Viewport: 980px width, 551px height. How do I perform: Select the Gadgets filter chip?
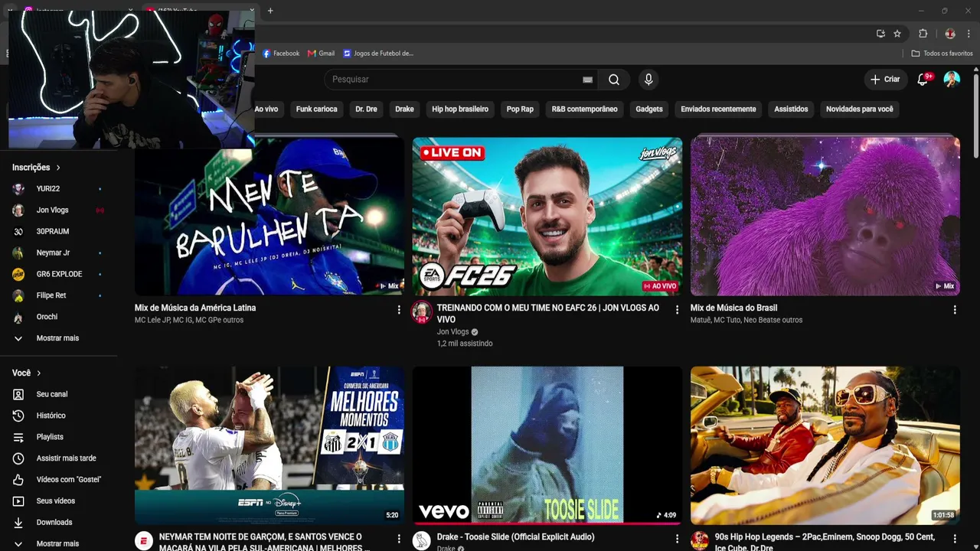click(x=649, y=109)
